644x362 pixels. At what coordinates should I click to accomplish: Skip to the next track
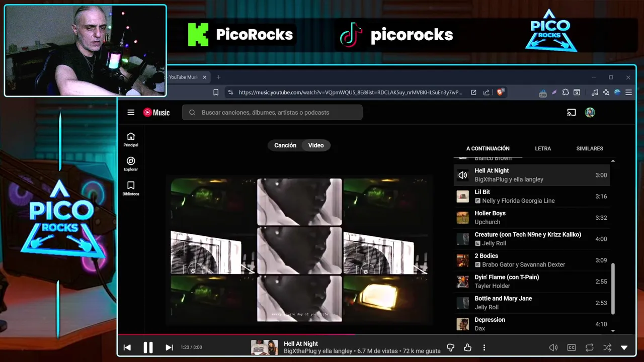[x=169, y=347]
